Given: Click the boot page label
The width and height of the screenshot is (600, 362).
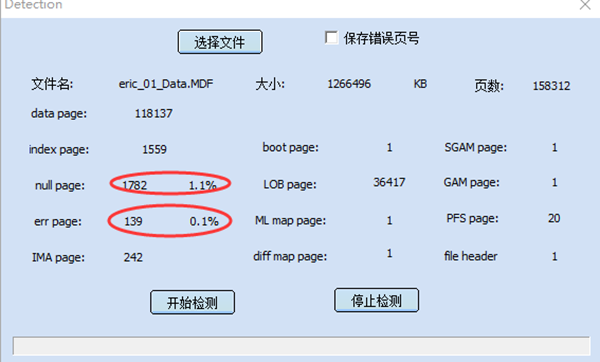Looking at the screenshot, I should click(290, 147).
